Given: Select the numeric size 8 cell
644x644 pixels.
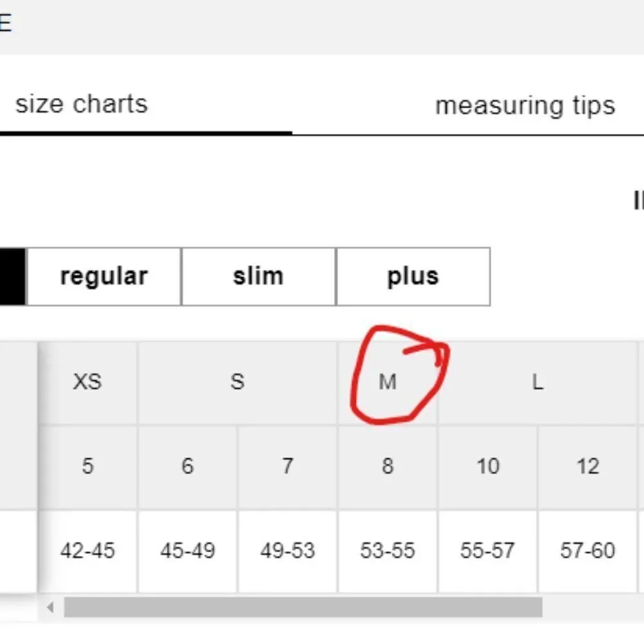Looking at the screenshot, I should point(387,466).
